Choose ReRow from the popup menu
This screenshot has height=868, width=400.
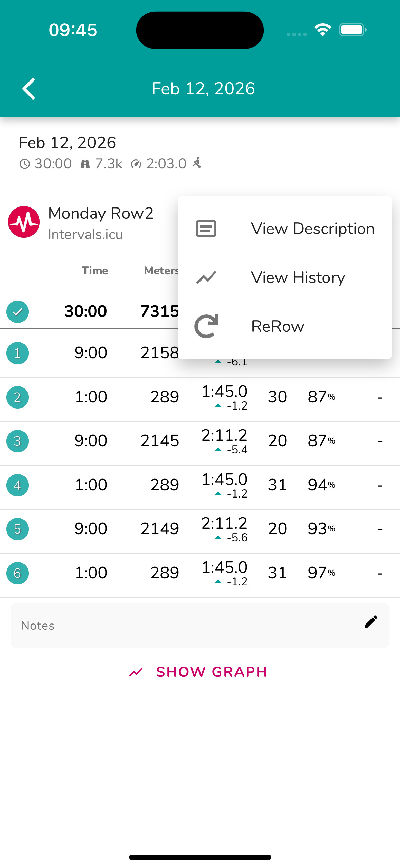click(x=278, y=326)
